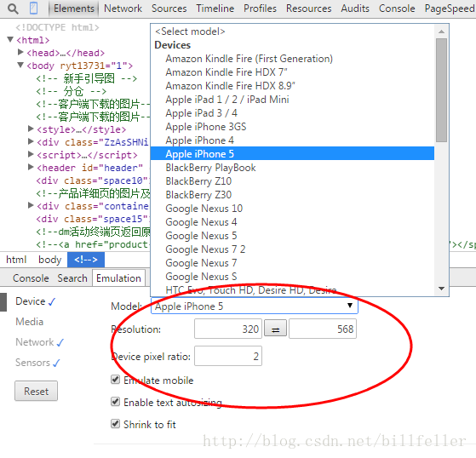Viewport: 476px width, 458px height.
Task: Choose the Select model placeholder option
Action: pos(292,31)
